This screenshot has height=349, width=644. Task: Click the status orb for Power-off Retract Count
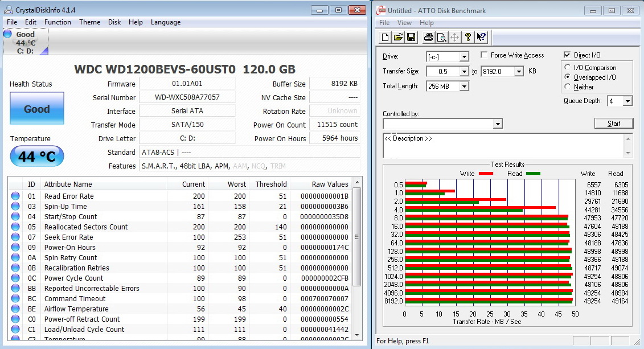click(x=15, y=319)
